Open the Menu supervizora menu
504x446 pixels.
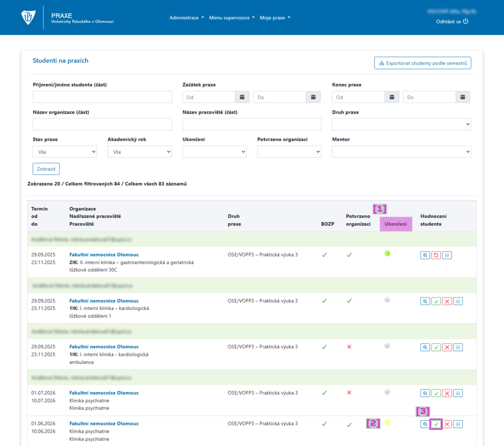point(232,18)
